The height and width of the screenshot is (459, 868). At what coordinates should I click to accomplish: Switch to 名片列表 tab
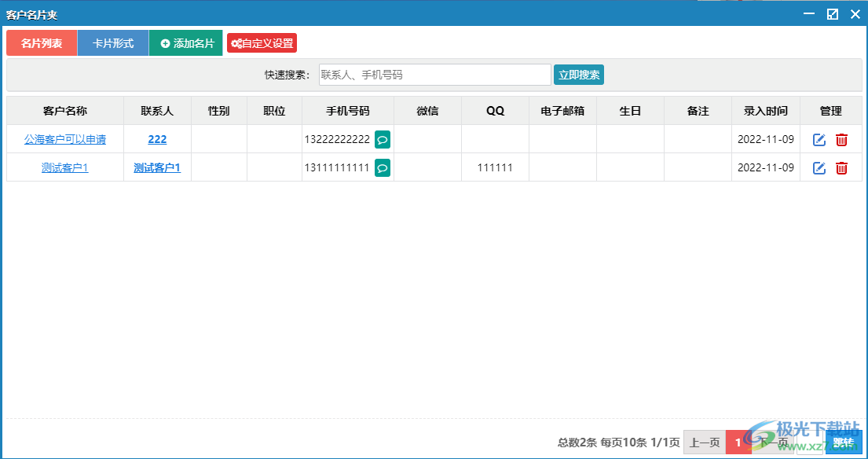42,43
